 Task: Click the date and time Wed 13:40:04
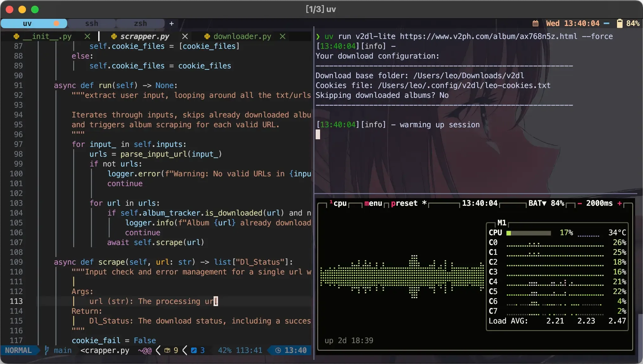click(x=573, y=23)
